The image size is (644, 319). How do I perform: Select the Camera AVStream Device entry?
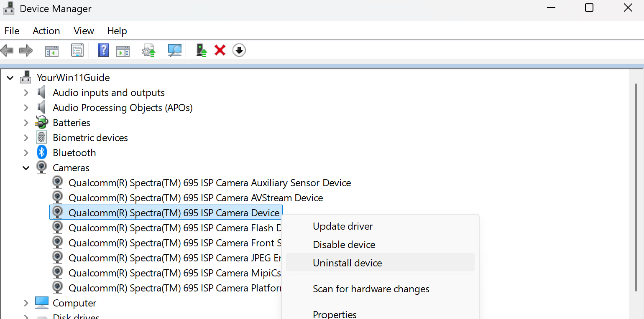tap(196, 198)
